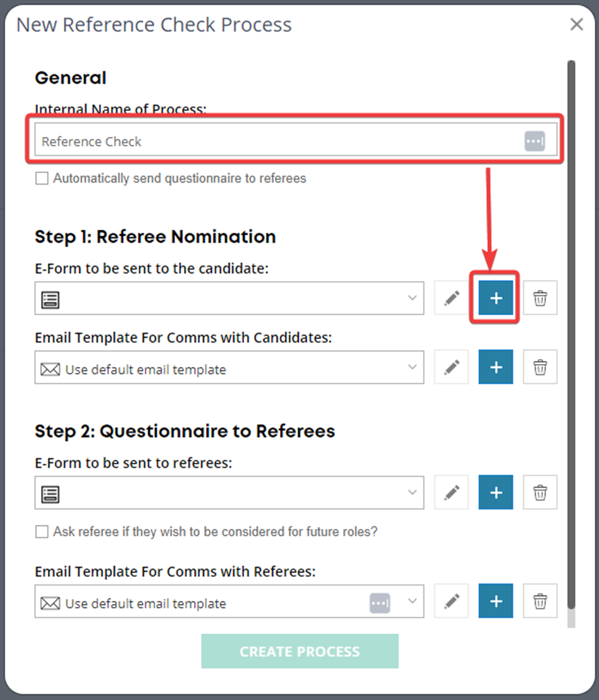Click the highlighted plus to add candidate E-Form
599x700 pixels.
click(495, 298)
